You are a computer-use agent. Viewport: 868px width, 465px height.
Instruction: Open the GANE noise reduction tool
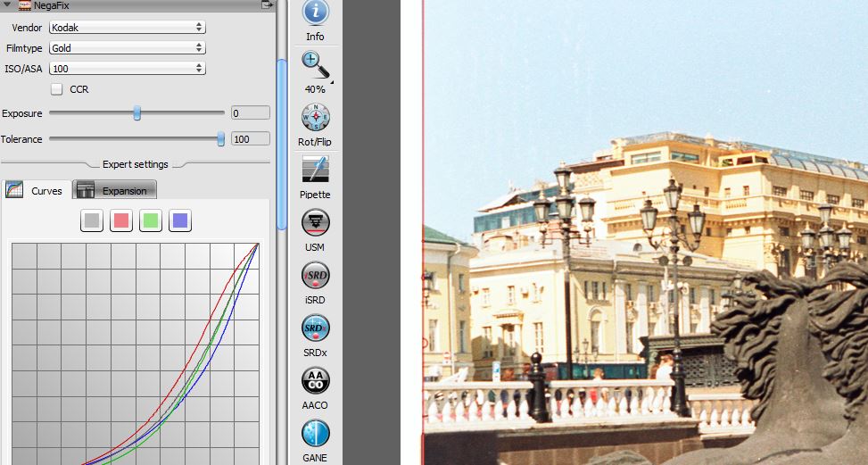(315, 433)
